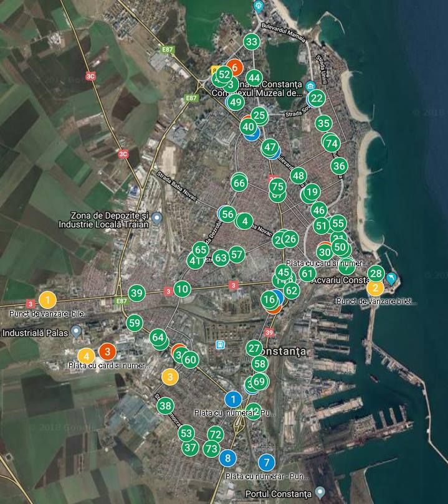Click the green marker numbered 39
This screenshot has height=504, width=448.
136,293
